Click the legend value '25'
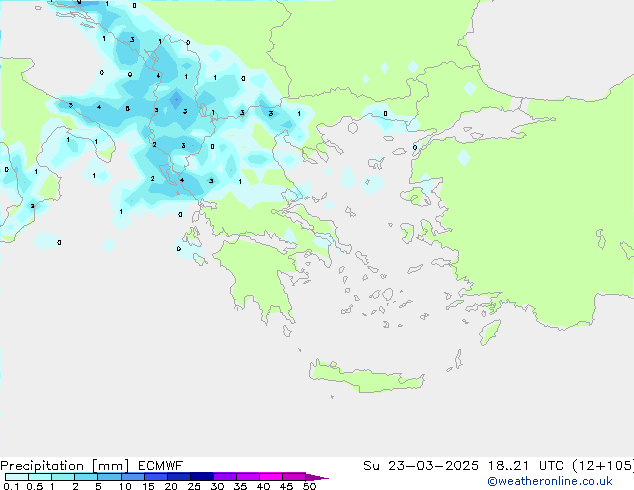 coord(194,486)
